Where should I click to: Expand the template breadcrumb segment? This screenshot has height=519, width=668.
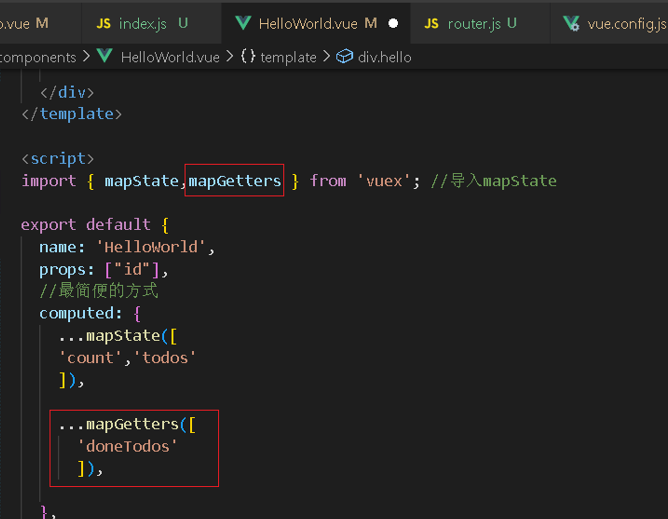coord(288,57)
